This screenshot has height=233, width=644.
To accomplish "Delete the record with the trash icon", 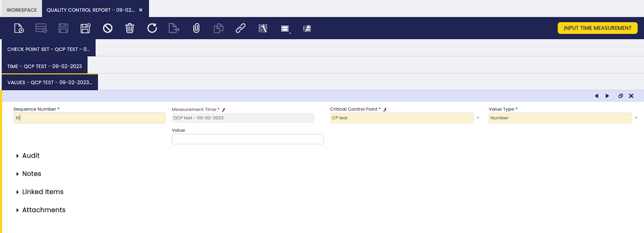I will point(130,28).
